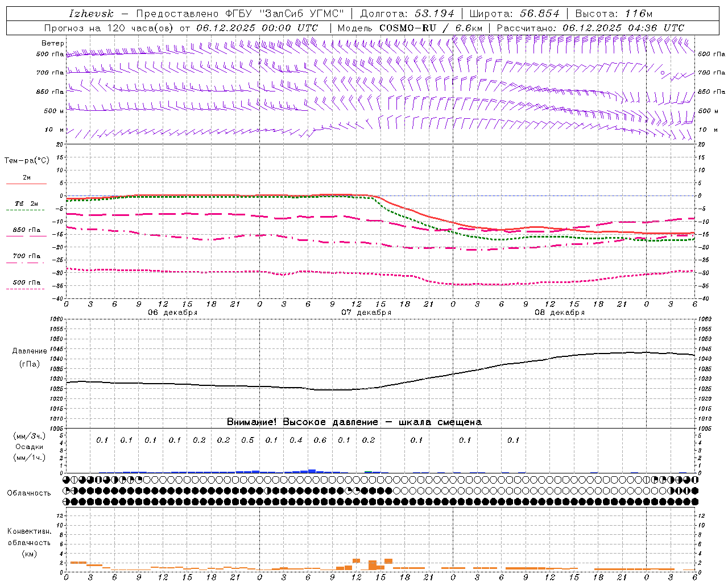
Task: Click the '500 м' wind level label on left
Action: pyautogui.click(x=54, y=111)
